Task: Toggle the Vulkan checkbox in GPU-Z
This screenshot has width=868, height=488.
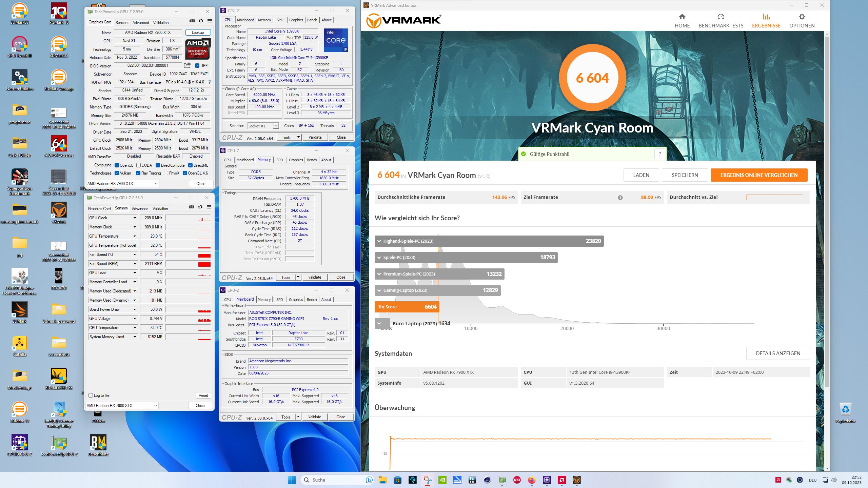Action: 117,173
